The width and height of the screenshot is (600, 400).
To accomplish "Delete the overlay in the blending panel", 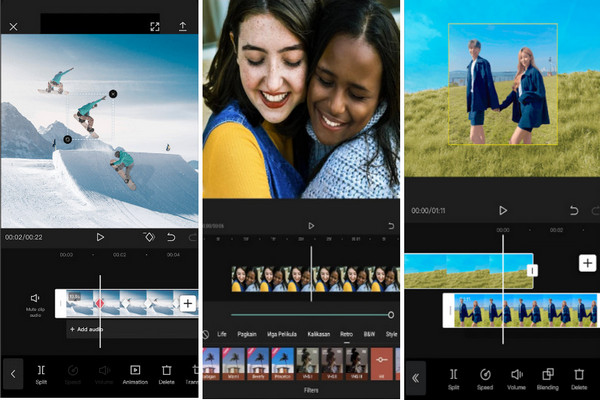I will click(579, 379).
